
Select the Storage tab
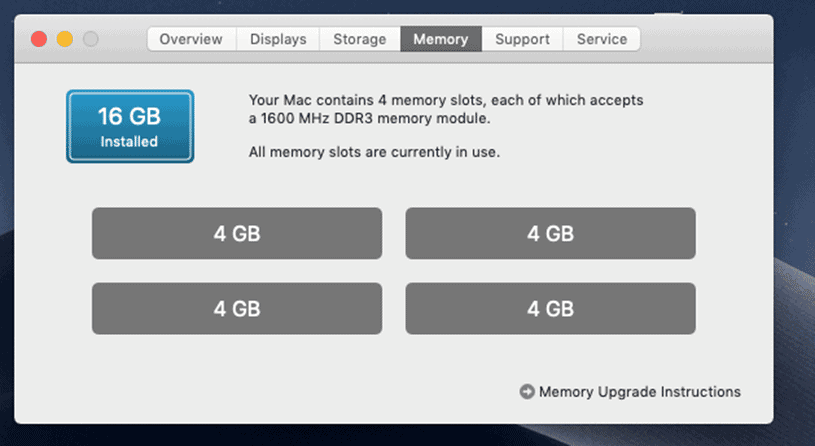[360, 39]
